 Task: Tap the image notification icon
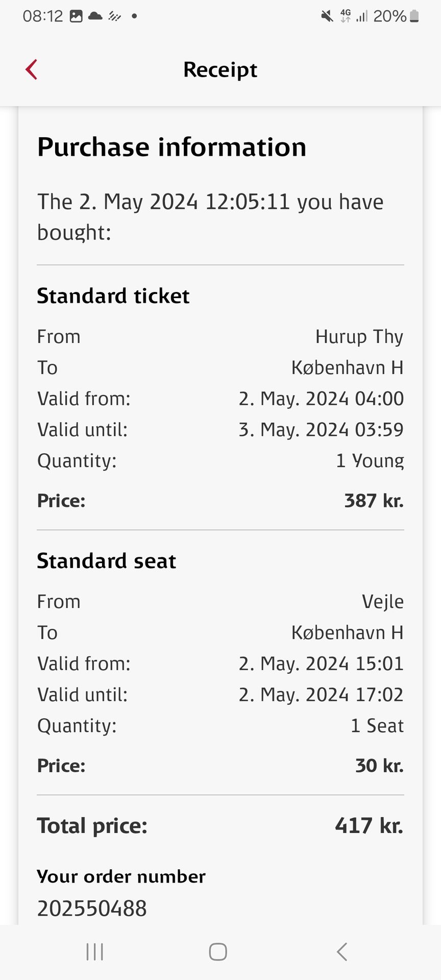[76, 16]
